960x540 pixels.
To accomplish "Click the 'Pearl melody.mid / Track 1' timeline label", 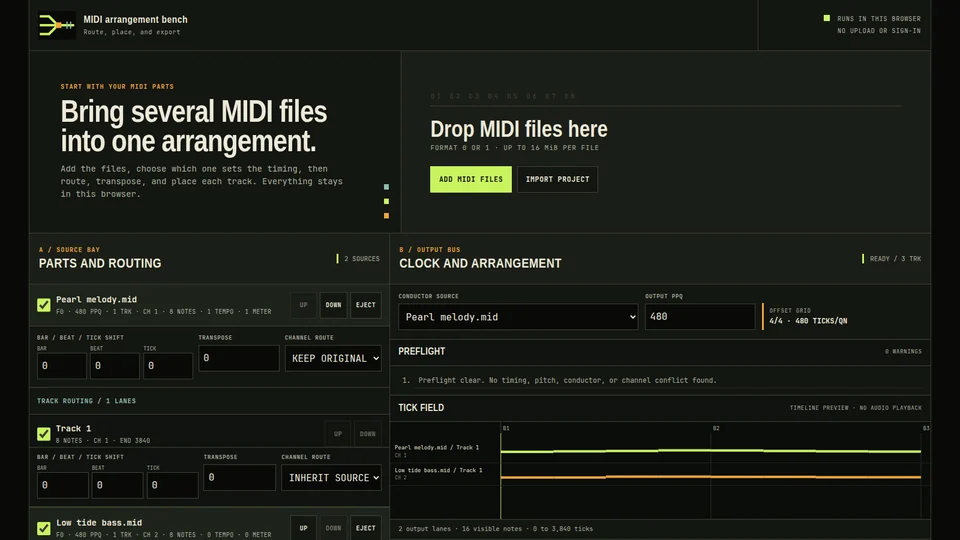I will click(437, 448).
